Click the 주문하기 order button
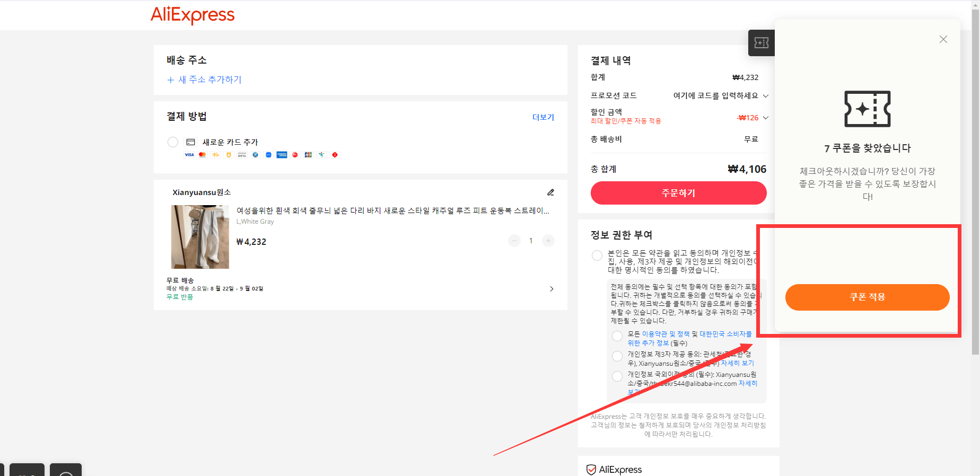The height and width of the screenshot is (476, 980). coord(679,193)
